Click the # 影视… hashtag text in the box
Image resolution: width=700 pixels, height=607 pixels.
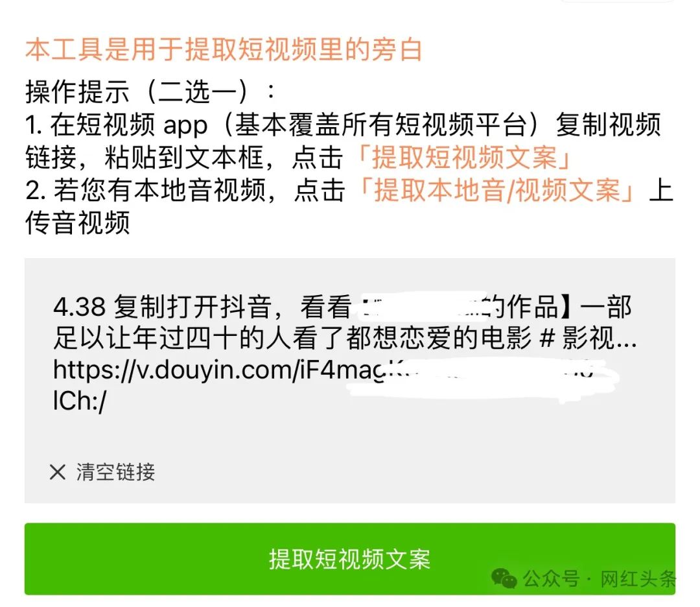[x=587, y=338]
